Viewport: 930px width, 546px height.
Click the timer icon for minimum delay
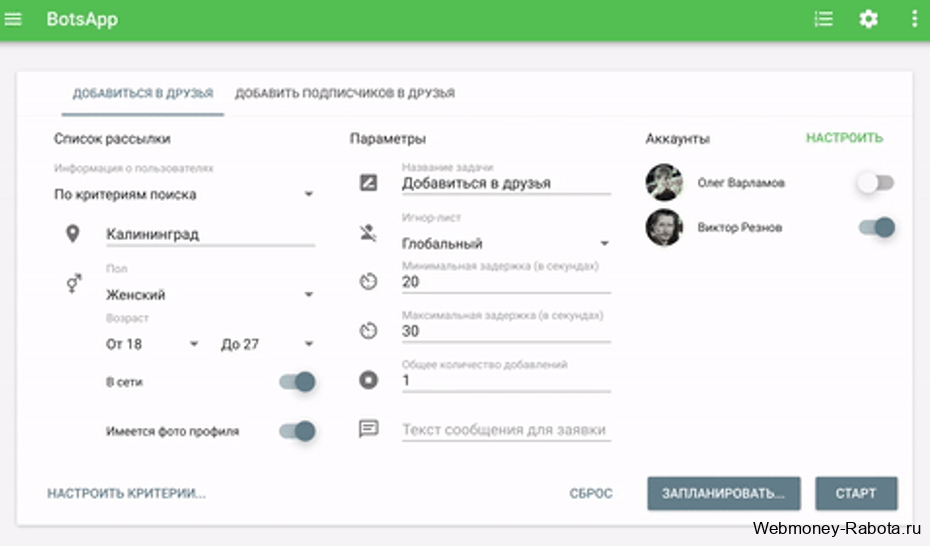[x=368, y=281]
